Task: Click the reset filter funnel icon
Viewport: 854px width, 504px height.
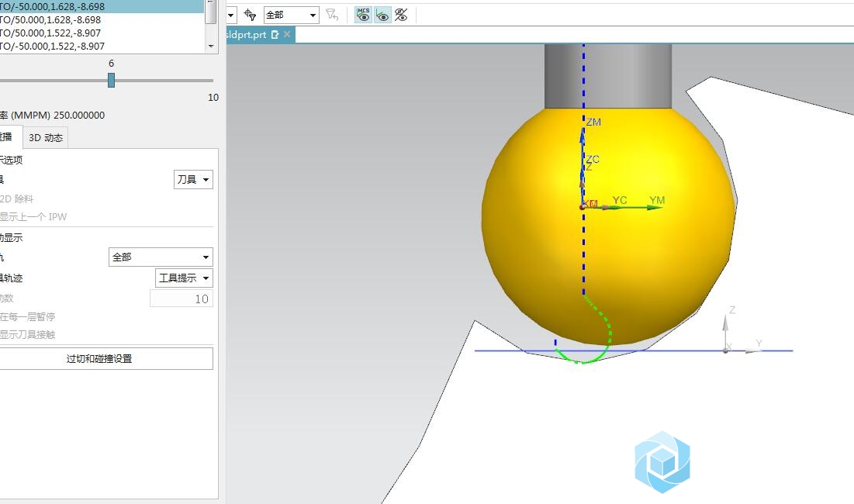Action: [332, 15]
